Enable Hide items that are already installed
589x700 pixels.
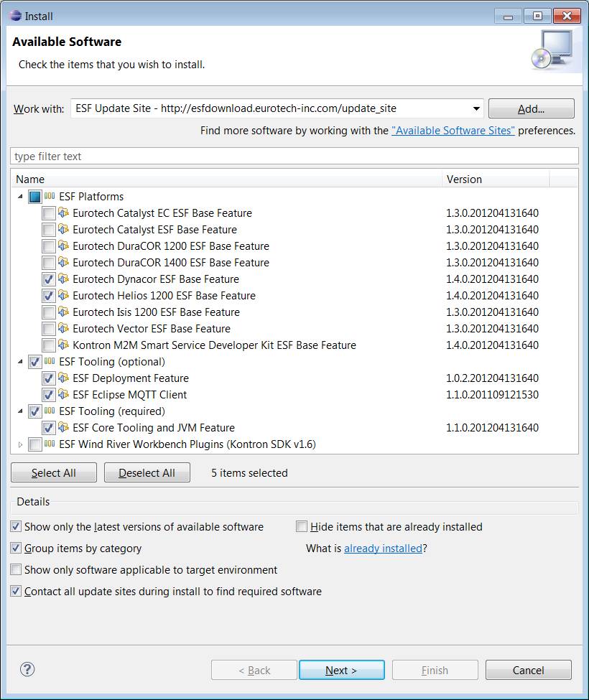click(302, 527)
